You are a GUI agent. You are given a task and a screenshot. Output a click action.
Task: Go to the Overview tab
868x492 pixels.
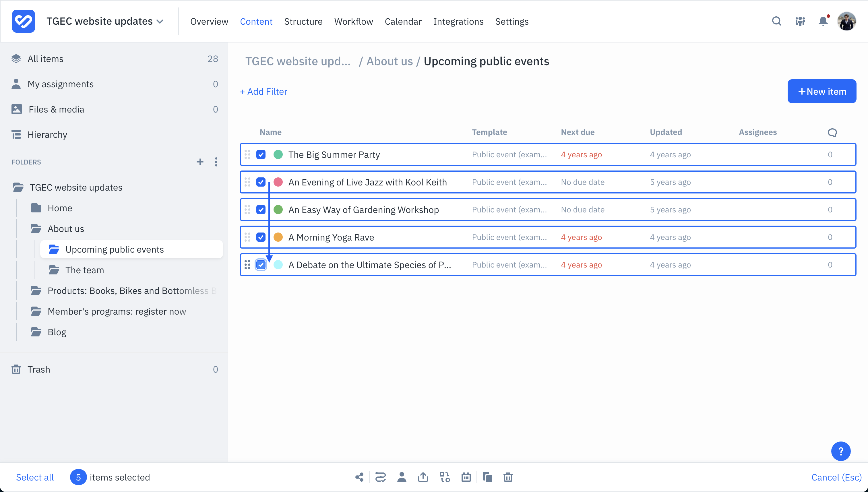[209, 21]
